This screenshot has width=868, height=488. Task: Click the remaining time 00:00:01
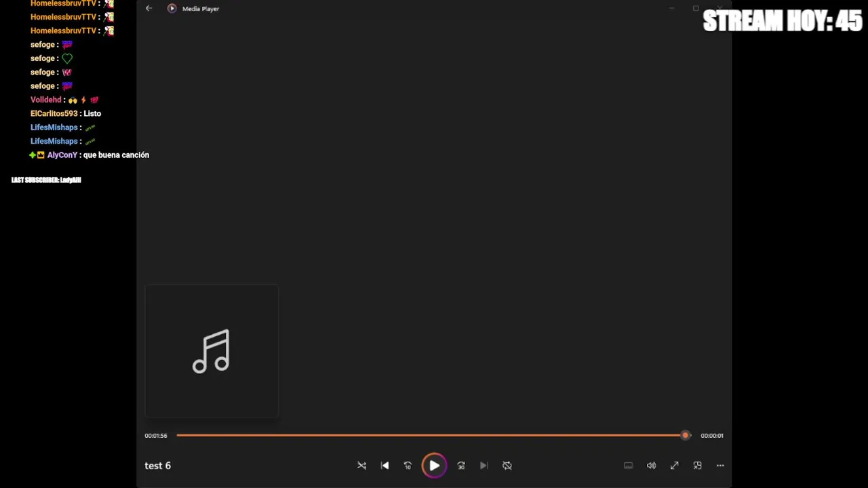point(712,436)
